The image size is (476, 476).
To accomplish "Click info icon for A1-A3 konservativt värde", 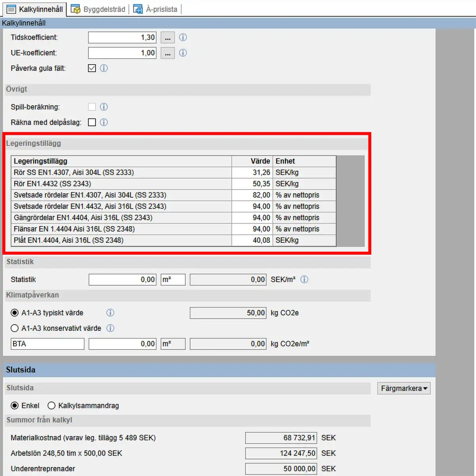I will pyautogui.click(x=111, y=328).
